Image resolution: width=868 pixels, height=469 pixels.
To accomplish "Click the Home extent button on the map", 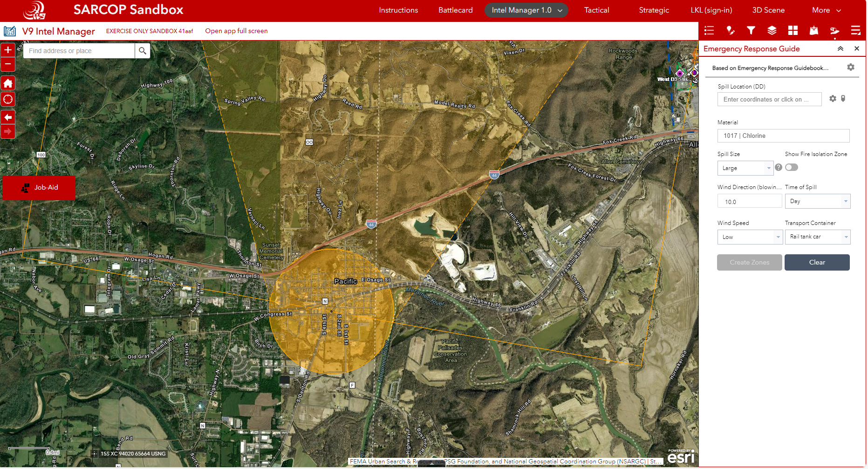I will pyautogui.click(x=8, y=83).
